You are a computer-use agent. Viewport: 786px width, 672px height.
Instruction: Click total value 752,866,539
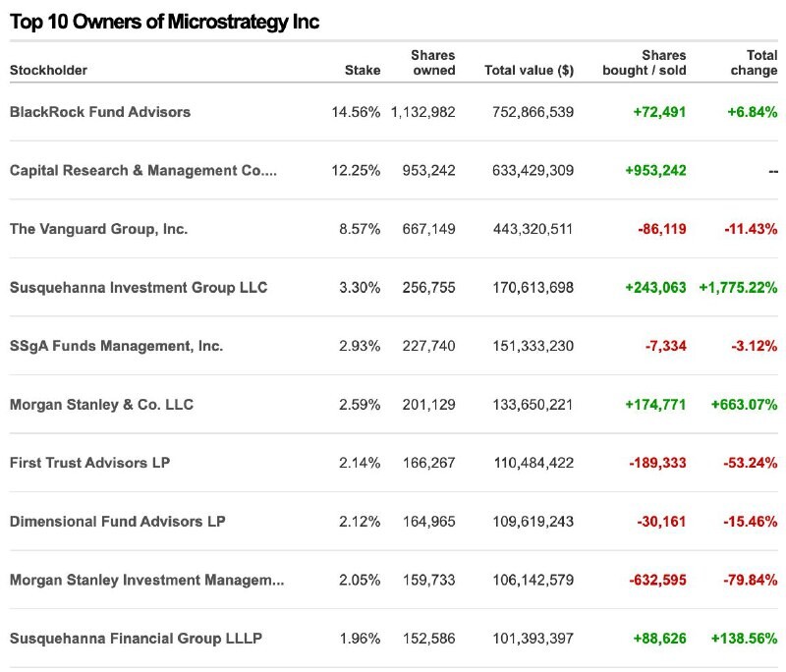[x=533, y=112]
